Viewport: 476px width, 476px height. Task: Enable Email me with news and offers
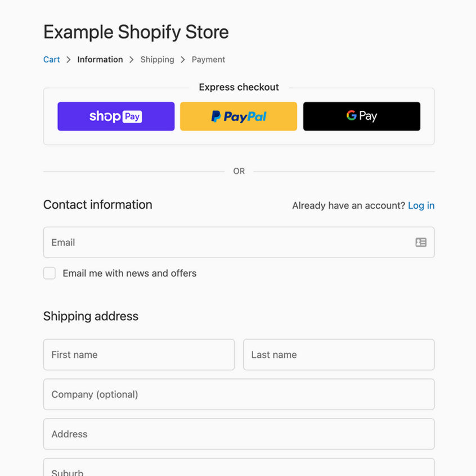click(x=50, y=273)
